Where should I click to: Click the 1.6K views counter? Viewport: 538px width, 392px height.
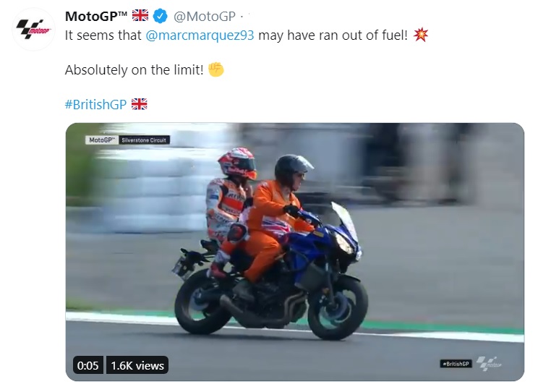[137, 365]
